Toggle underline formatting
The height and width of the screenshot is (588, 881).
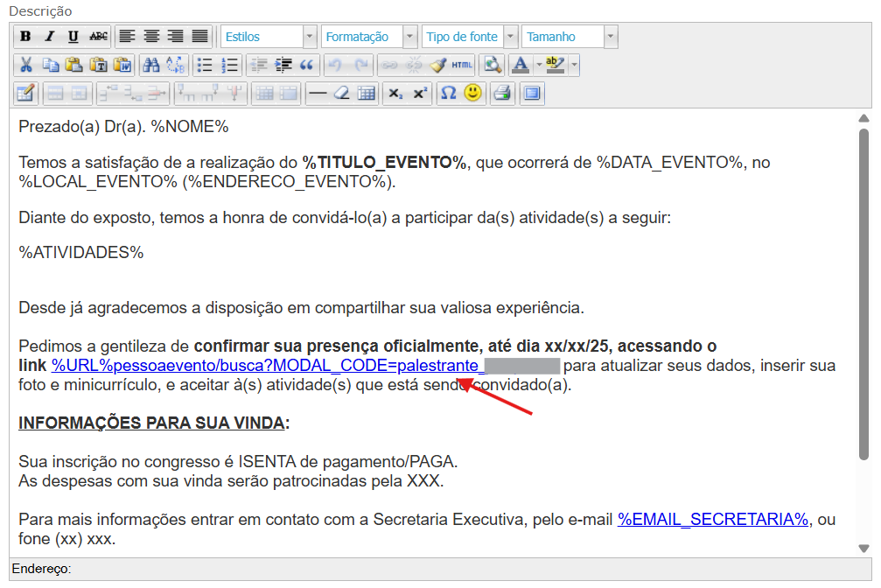[73, 37]
